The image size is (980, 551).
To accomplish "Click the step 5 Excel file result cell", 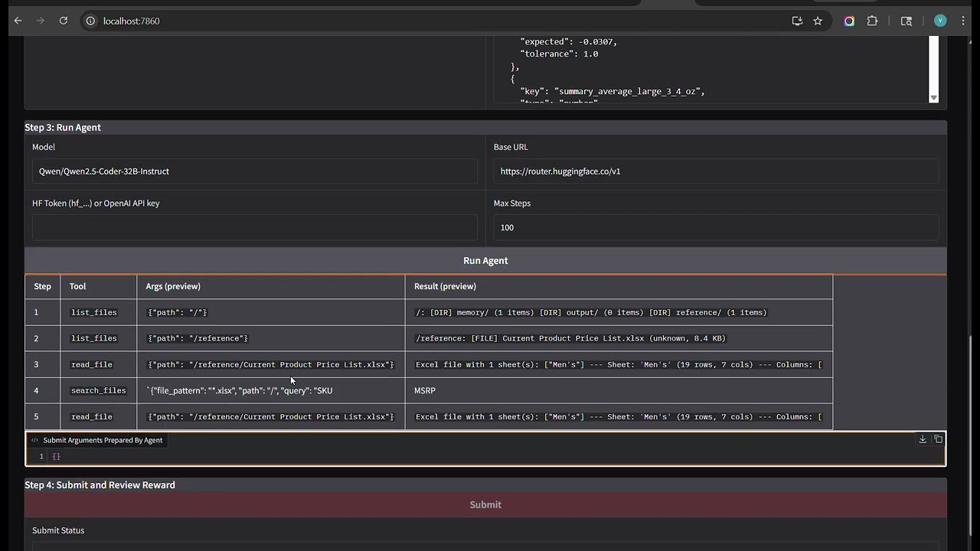I will pyautogui.click(x=619, y=416).
